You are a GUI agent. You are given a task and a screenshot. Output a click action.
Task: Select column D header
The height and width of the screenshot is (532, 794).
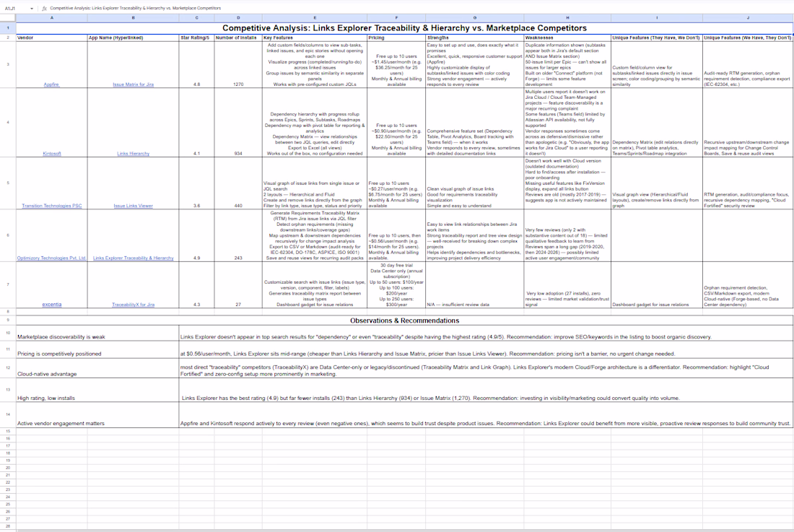click(238, 18)
